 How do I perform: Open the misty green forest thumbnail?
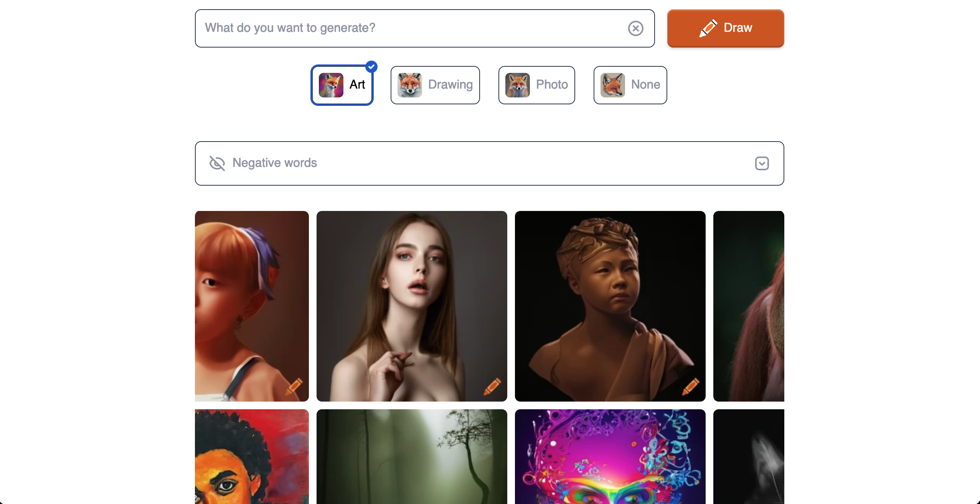[x=411, y=456]
